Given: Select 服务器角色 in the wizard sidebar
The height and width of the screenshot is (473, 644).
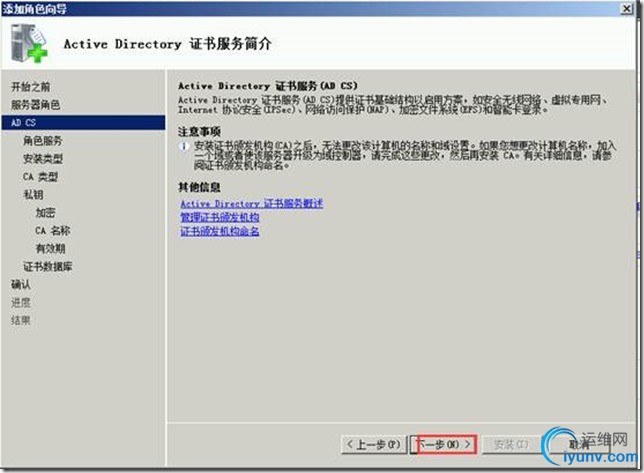Looking at the screenshot, I should [x=36, y=105].
